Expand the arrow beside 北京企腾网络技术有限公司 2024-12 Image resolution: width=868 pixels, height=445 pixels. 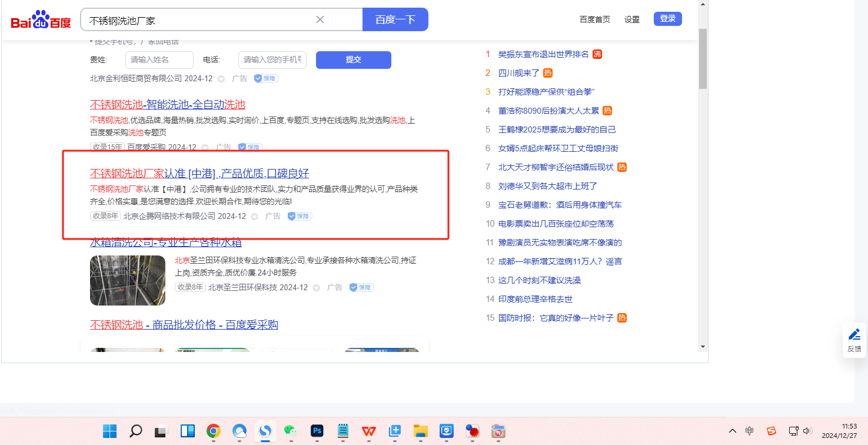(255, 217)
